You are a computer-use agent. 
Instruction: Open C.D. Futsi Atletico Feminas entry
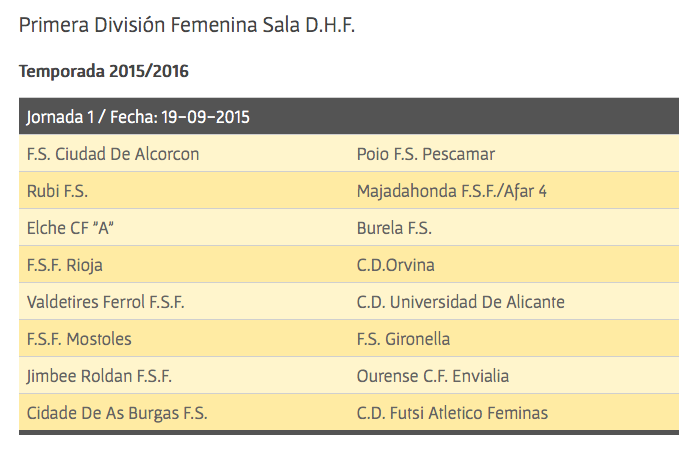click(452, 413)
